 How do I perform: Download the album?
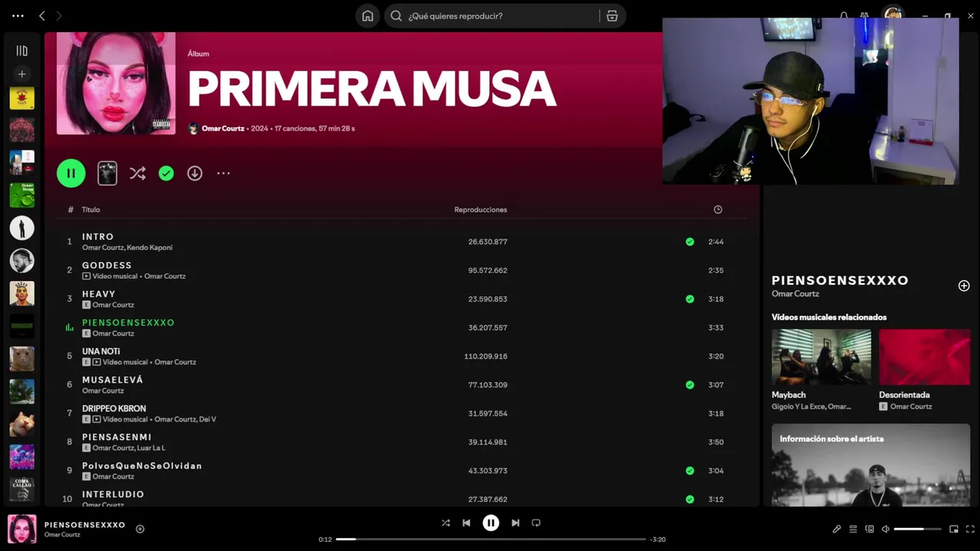(x=194, y=174)
